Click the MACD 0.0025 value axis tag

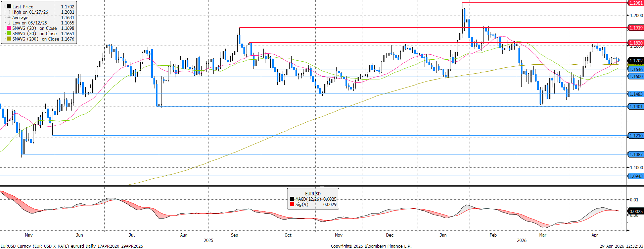[x=635, y=211]
